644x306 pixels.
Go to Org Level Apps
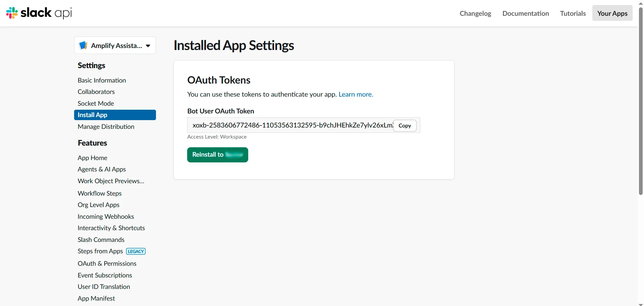[x=98, y=205]
